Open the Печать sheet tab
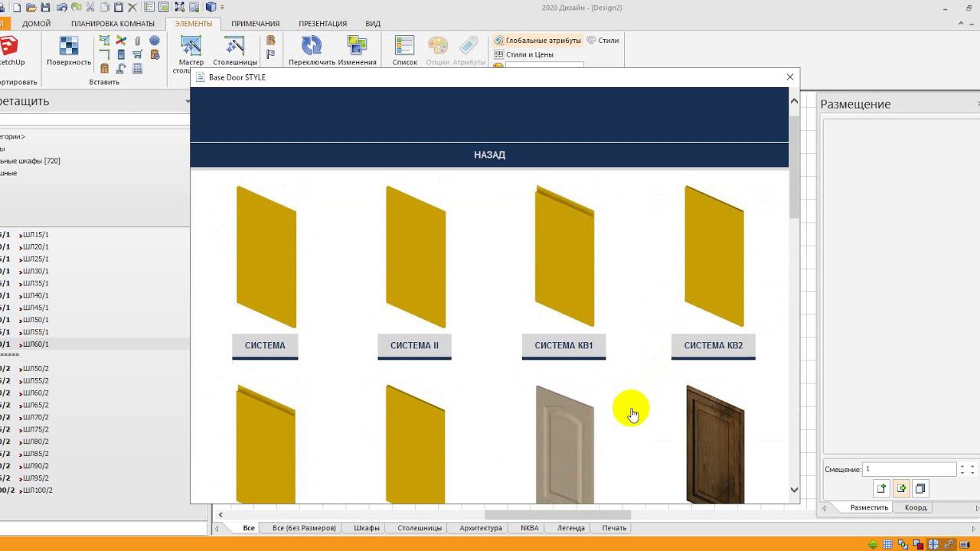 click(x=614, y=528)
